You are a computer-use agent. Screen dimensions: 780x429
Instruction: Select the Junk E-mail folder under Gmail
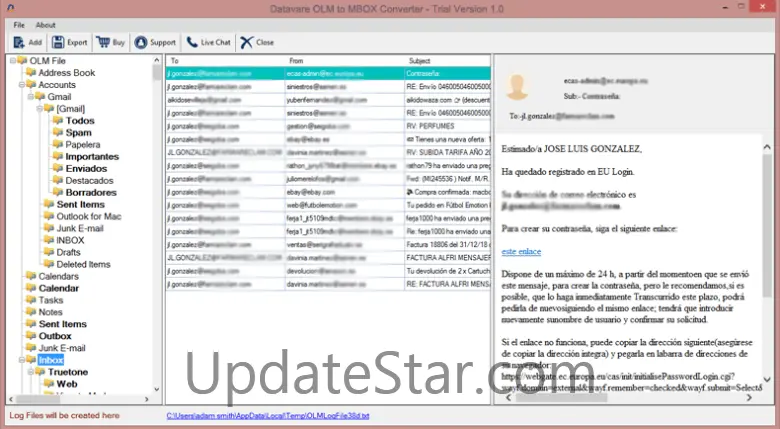coord(80,228)
